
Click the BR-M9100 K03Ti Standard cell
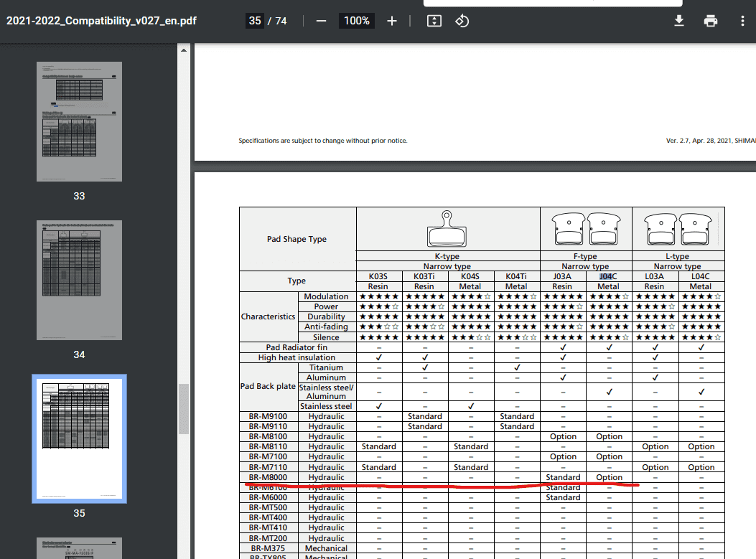(424, 416)
